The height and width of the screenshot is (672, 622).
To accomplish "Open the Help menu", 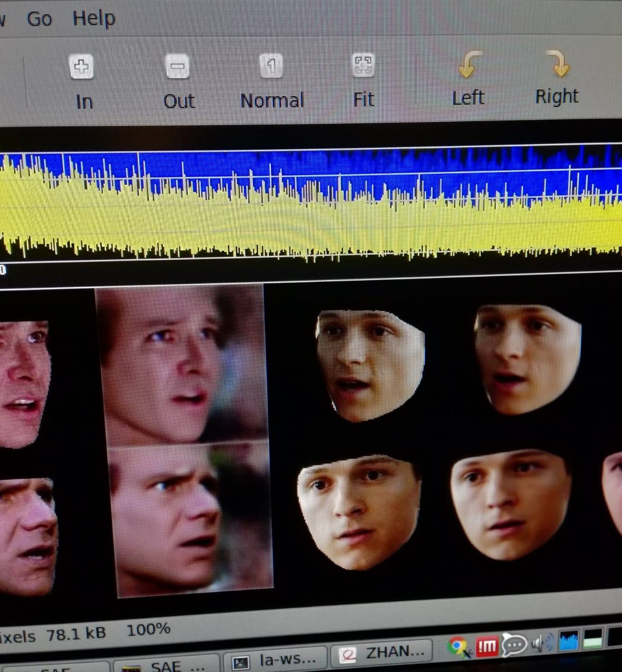I will tap(93, 18).
